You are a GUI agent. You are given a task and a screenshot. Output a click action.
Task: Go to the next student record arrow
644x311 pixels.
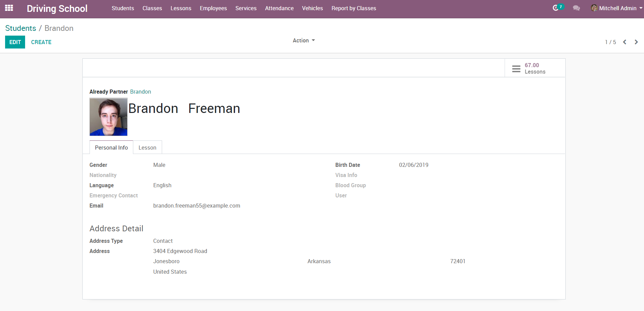point(636,42)
